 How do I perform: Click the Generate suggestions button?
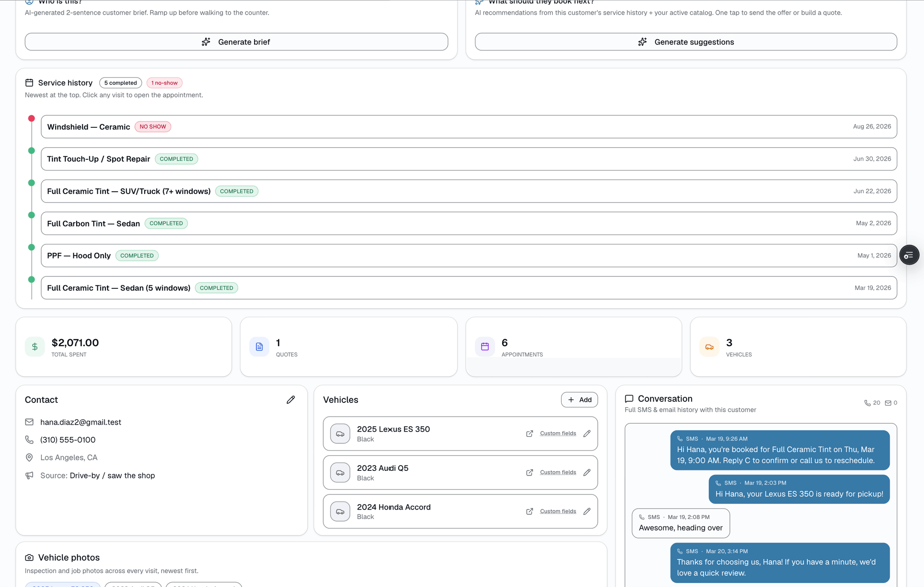coord(686,42)
